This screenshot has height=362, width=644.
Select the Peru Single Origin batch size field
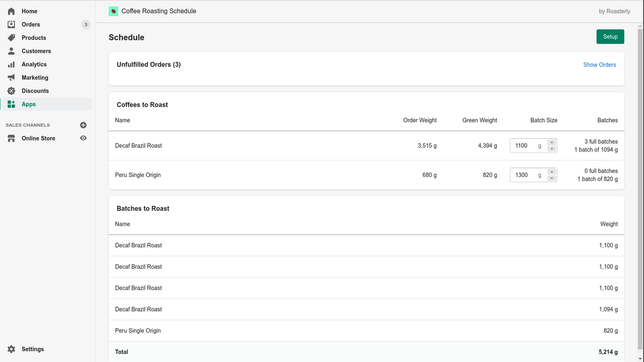(525, 174)
